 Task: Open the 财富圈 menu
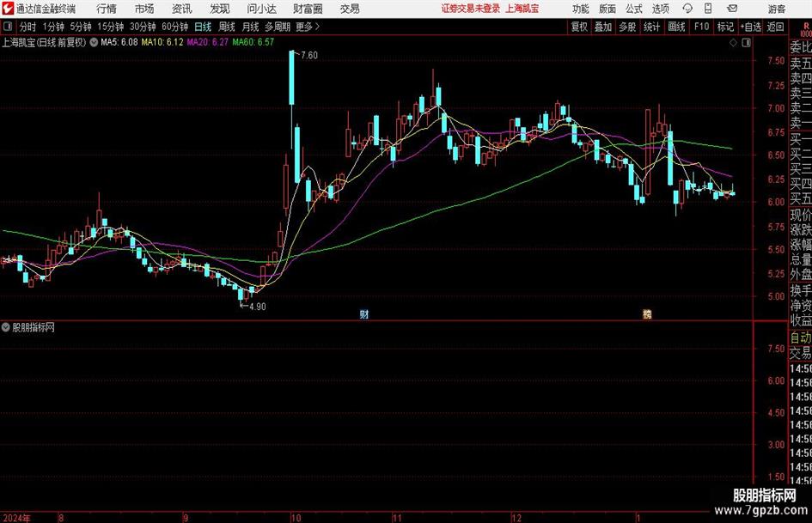pos(308,9)
